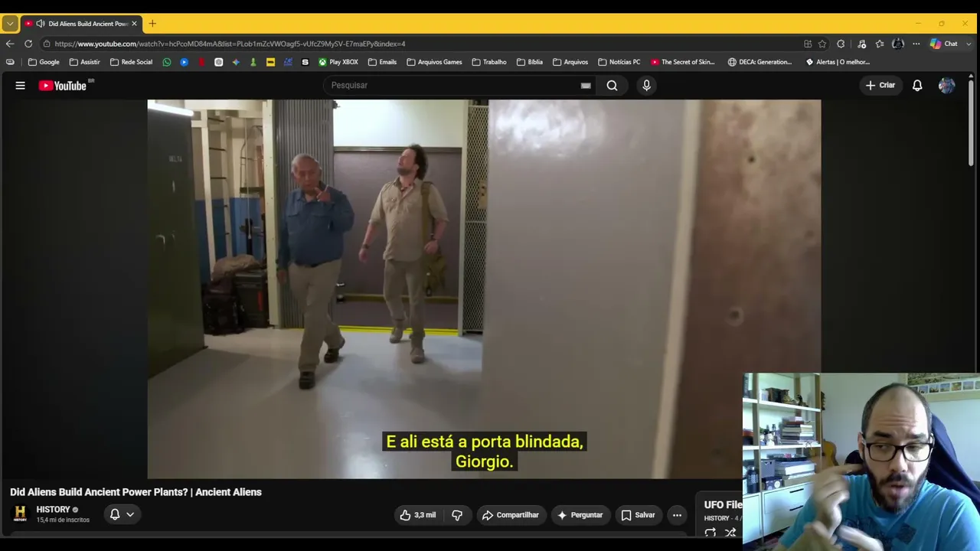Screen dimensions: 980x551
Task: Toggle playlist shuffle icon
Action: 730,533
